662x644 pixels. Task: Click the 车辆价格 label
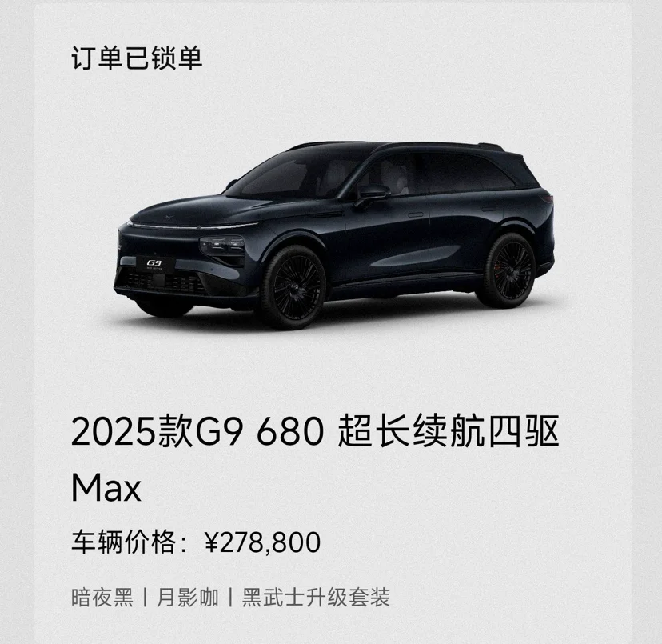click(123, 542)
